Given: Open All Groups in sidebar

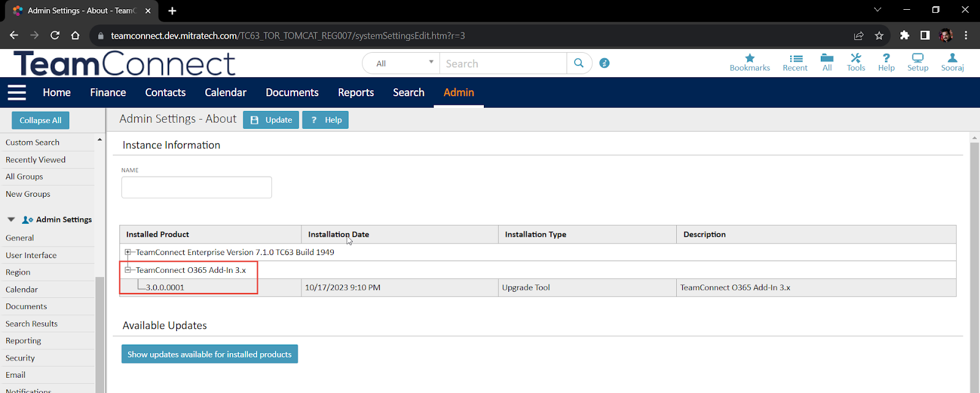Looking at the screenshot, I should click(24, 177).
